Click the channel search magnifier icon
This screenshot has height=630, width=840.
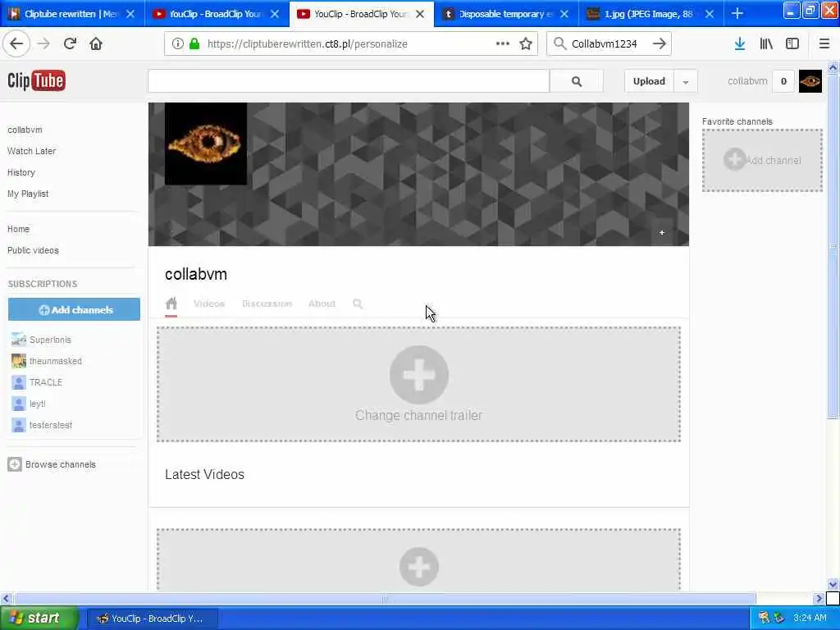pos(358,304)
